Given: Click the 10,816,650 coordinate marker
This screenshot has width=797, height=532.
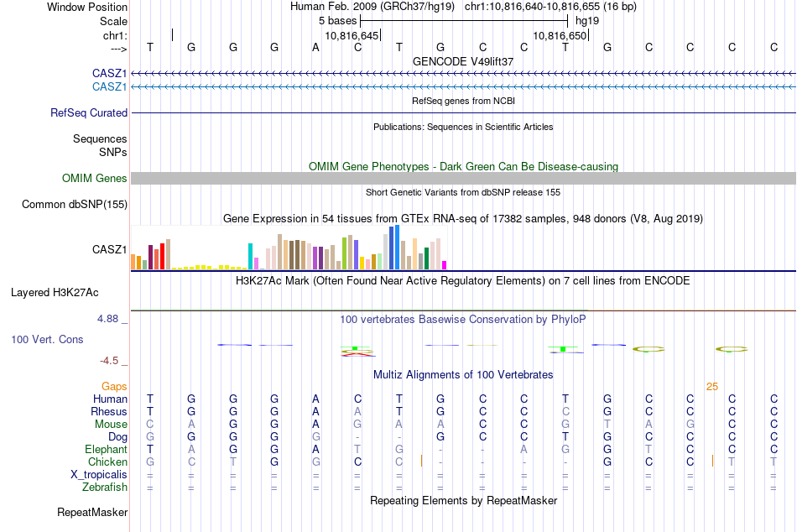Looking at the screenshot, I should coord(560,35).
